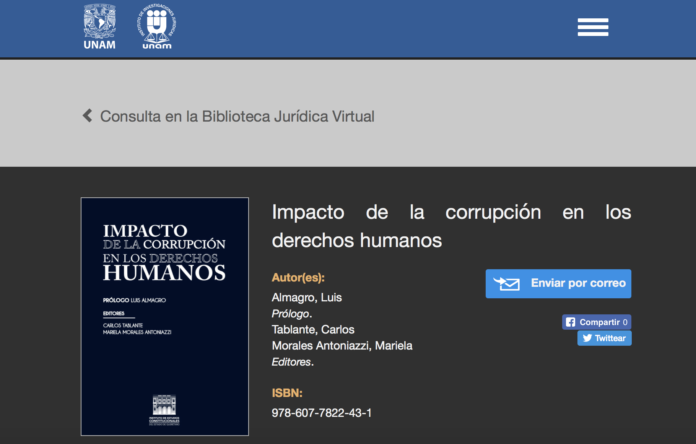This screenshot has height=444, width=696.
Task: Click the Facebook share count number
Action: click(625, 322)
